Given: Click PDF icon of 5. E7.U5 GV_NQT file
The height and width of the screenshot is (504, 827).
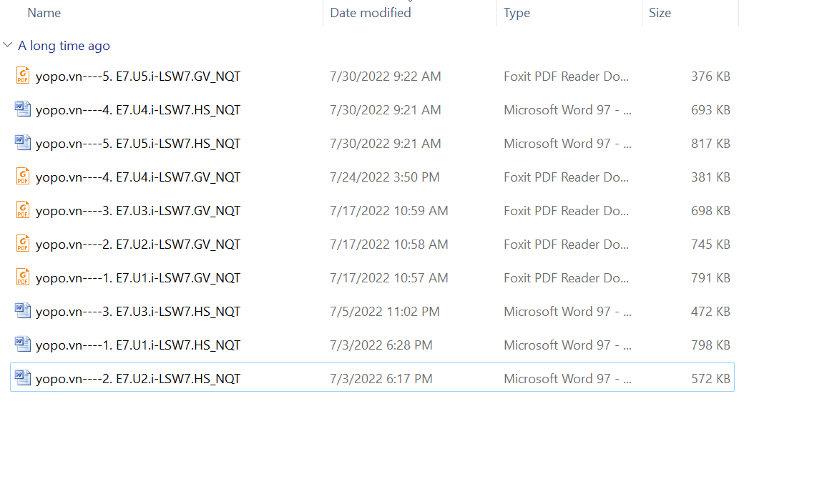Looking at the screenshot, I should click(x=23, y=76).
